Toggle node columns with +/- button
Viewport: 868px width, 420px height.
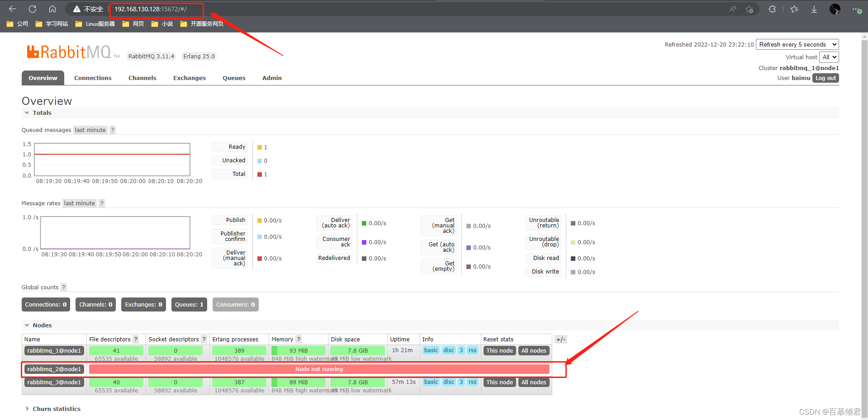point(561,340)
